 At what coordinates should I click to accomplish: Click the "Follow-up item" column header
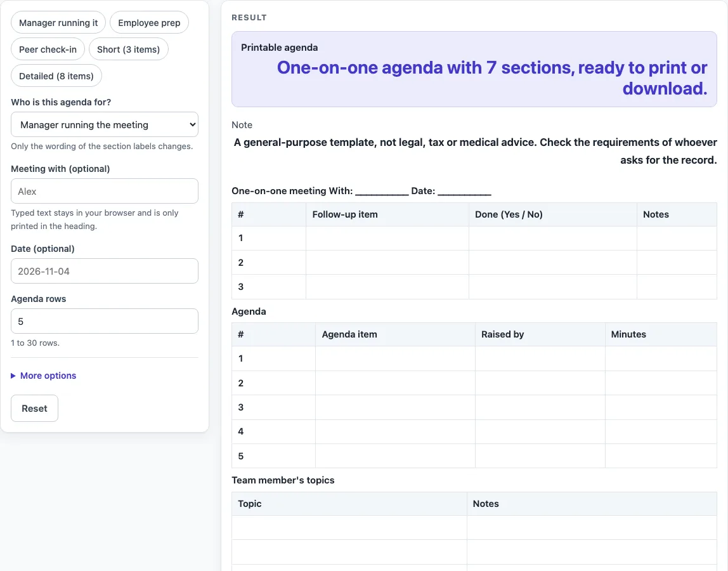click(x=387, y=214)
